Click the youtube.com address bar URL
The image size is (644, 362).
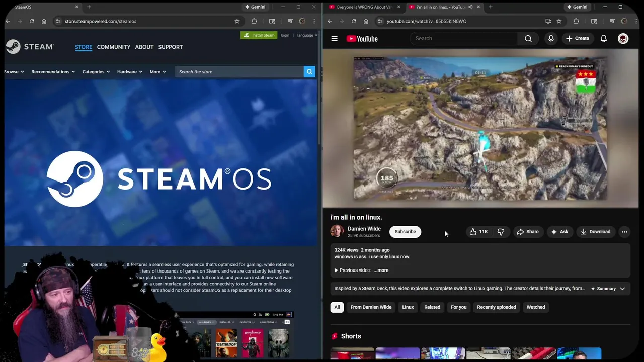(x=427, y=21)
